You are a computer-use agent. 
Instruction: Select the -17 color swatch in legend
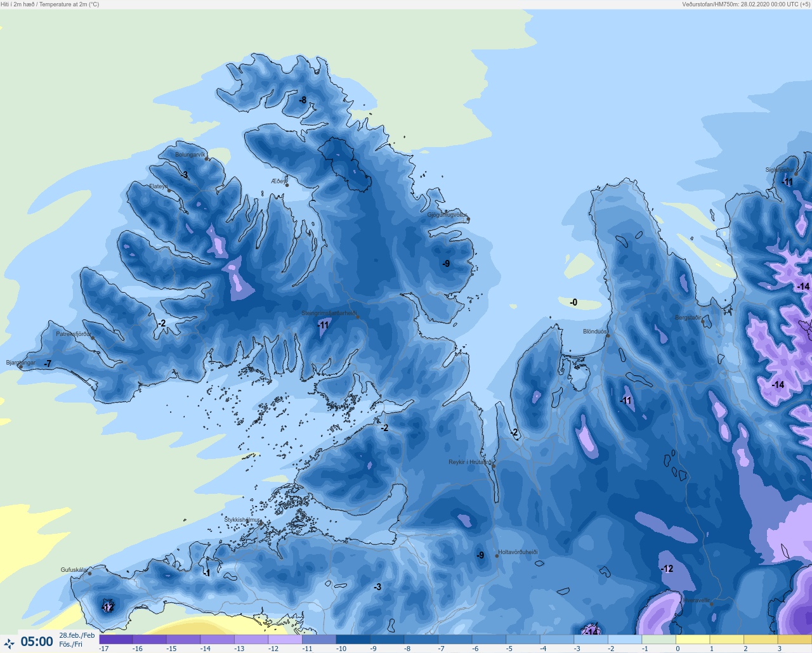(116, 640)
